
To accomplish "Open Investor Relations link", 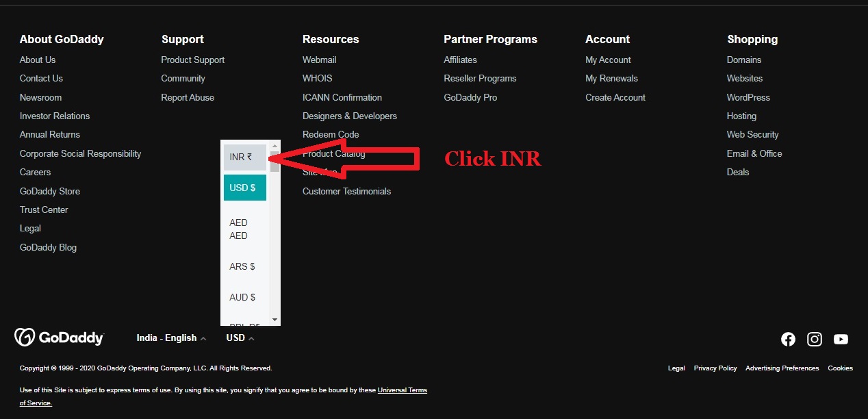I will click(55, 116).
